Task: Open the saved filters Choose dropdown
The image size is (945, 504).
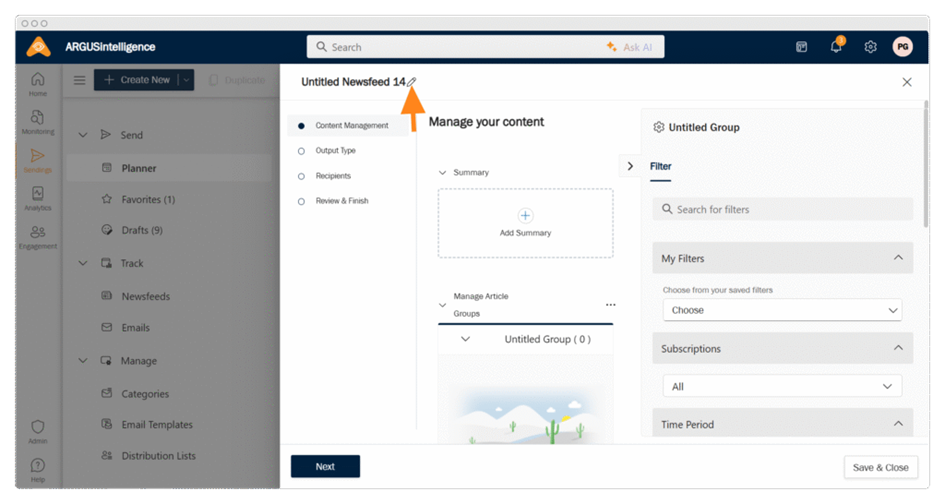Action: click(x=782, y=310)
